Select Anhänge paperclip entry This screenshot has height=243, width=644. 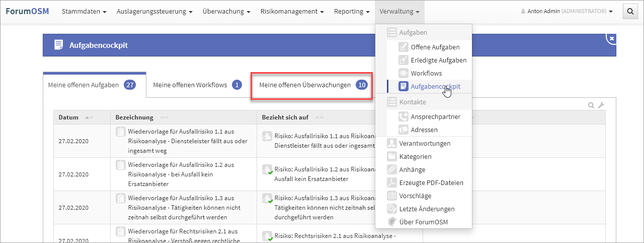click(412, 169)
